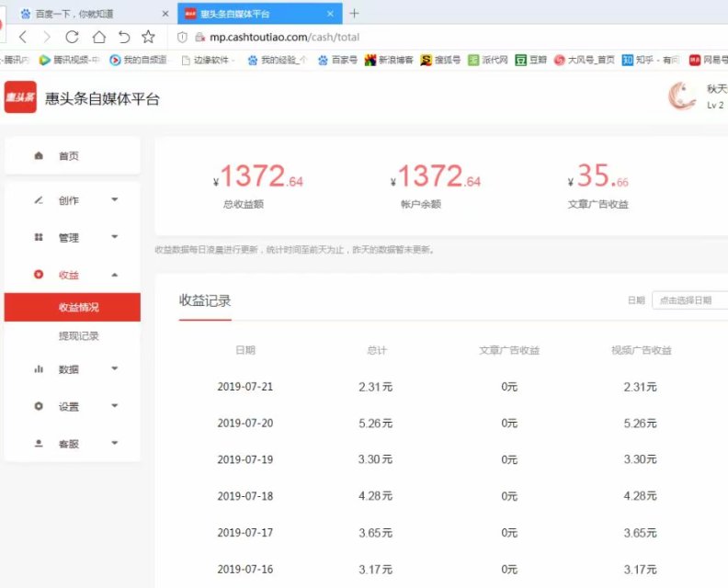Open the 腾讯视频 bookmark
The image size is (728, 588).
[70, 60]
